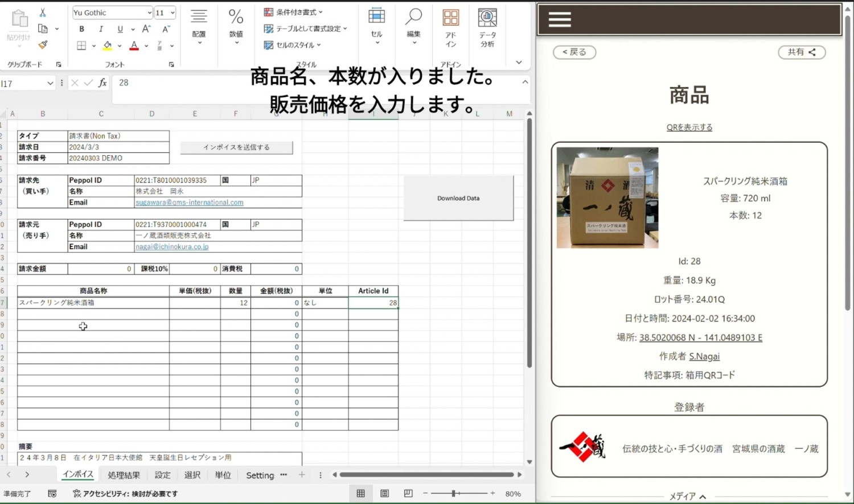This screenshot has height=504, width=854.
Task: Click the insert function fx icon
Action: pos(102,83)
